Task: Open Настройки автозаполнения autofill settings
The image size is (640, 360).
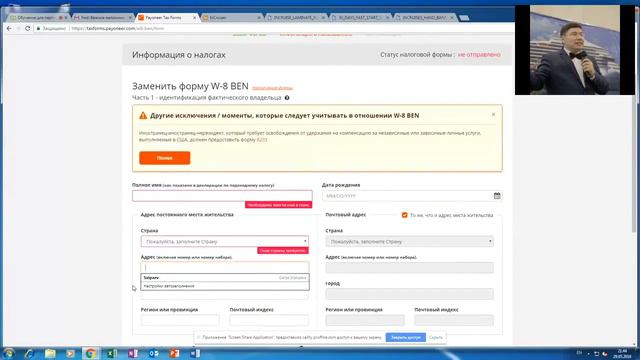Action: coord(225,286)
